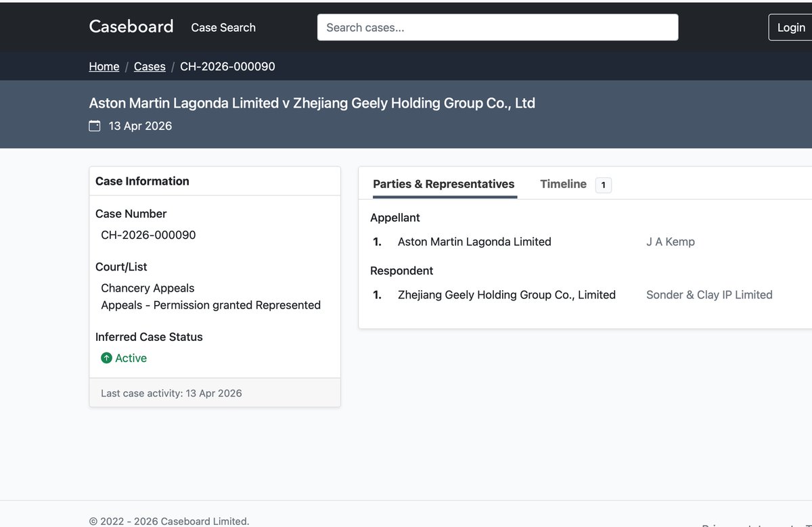This screenshot has width=812, height=527.
Task: Switch to the Timeline tab
Action: click(x=563, y=184)
